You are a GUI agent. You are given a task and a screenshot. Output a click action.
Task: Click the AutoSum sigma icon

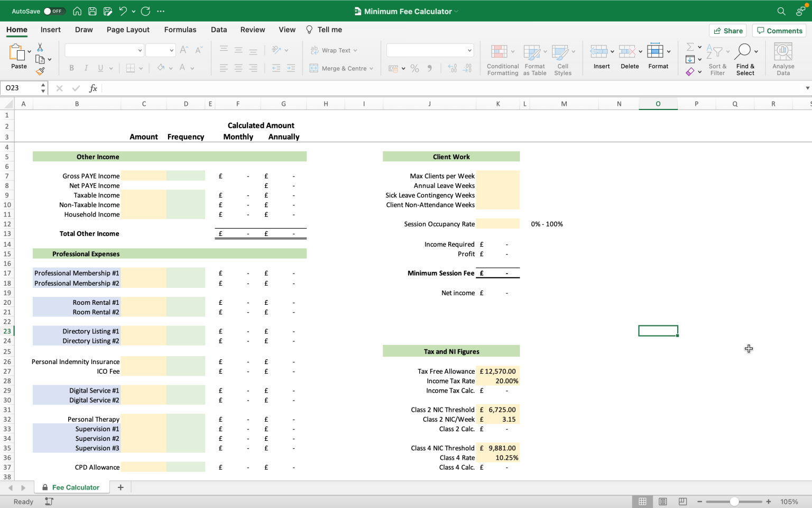pos(690,47)
